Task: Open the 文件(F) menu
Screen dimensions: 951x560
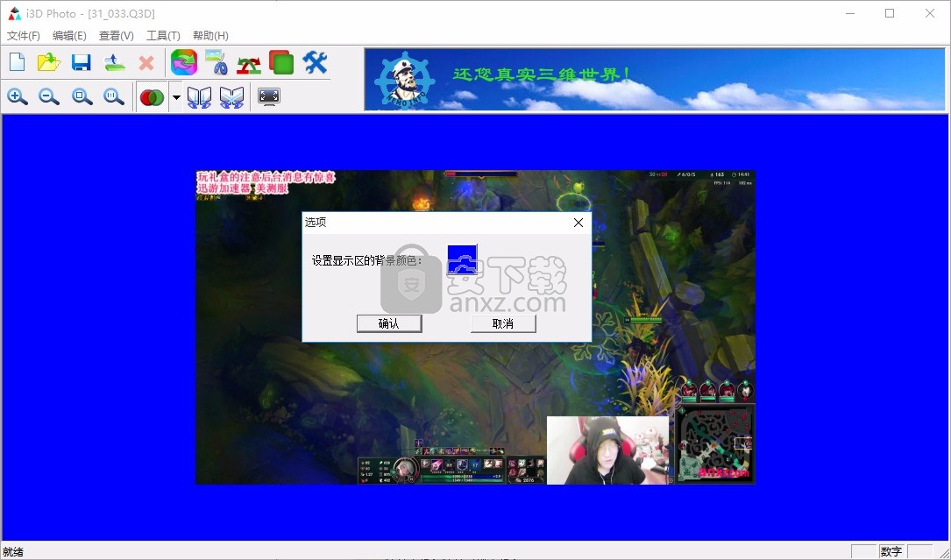Action: point(24,36)
